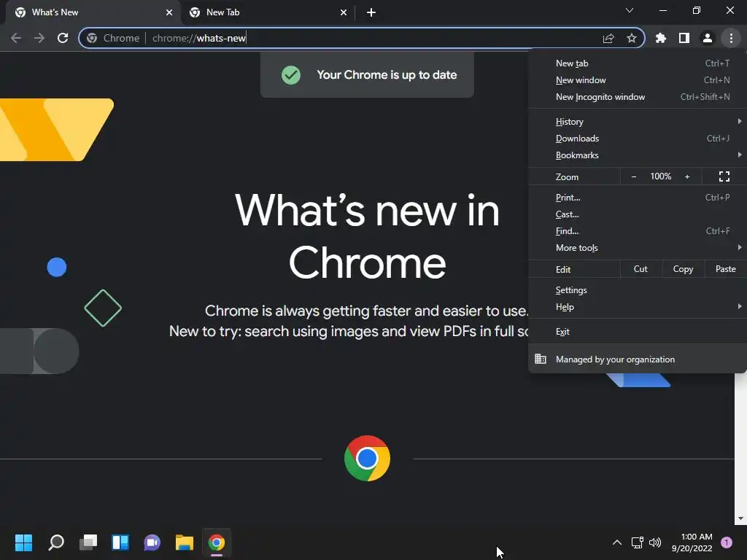Decrease zoom with the minus button
Image resolution: width=747 pixels, height=560 pixels.
pyautogui.click(x=634, y=176)
